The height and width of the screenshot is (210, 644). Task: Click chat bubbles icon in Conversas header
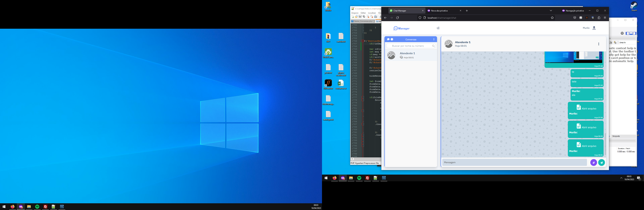point(388,39)
